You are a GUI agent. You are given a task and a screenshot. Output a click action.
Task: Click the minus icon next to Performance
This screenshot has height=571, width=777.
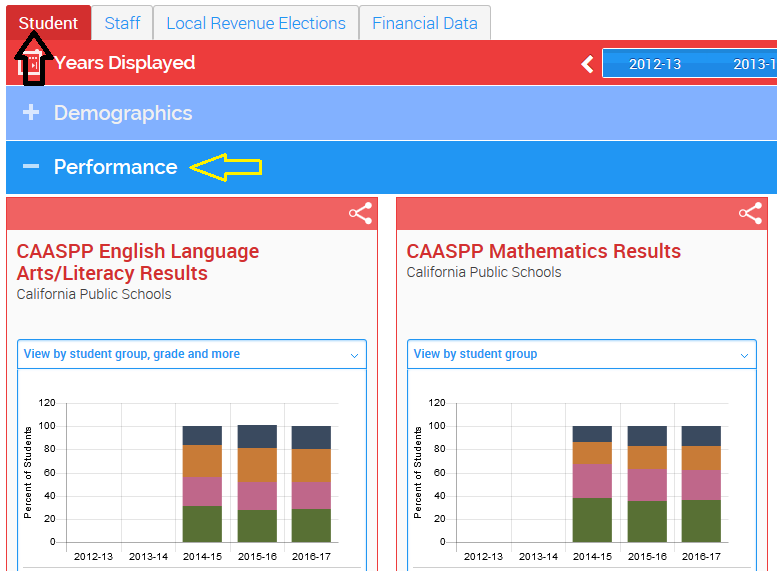31,167
